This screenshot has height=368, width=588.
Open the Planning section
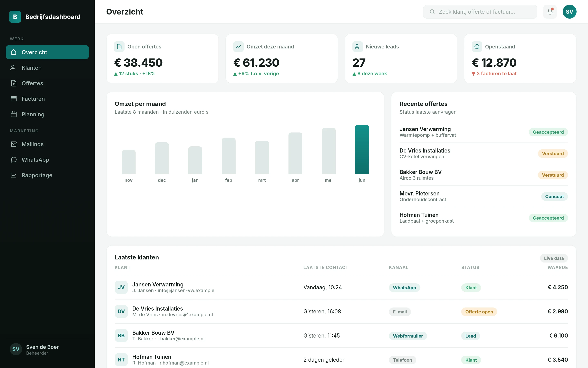click(x=47, y=114)
